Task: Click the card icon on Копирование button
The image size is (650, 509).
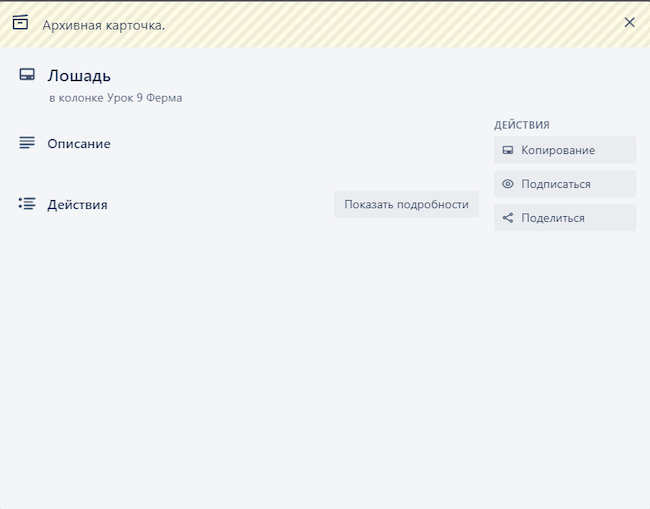Action: [508, 150]
